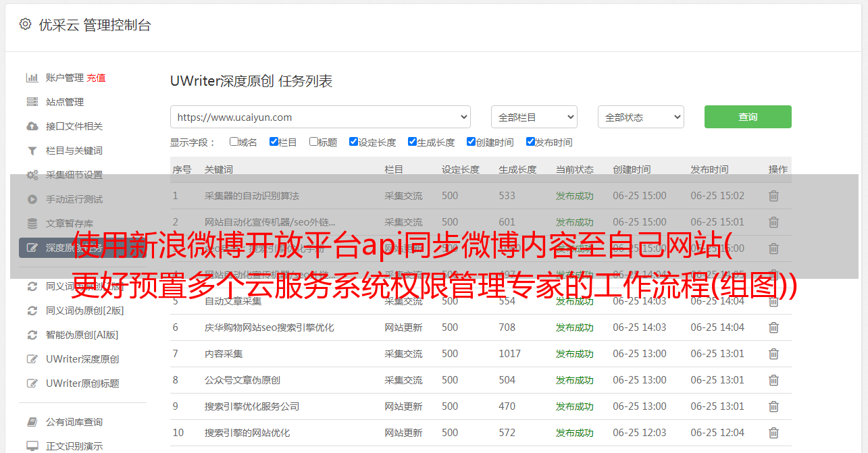Click the red 充值 link

point(96,78)
